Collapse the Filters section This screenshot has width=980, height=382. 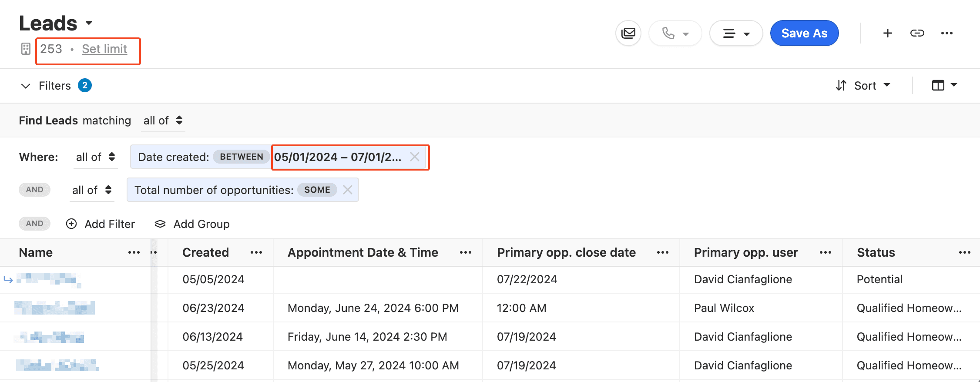click(x=26, y=86)
